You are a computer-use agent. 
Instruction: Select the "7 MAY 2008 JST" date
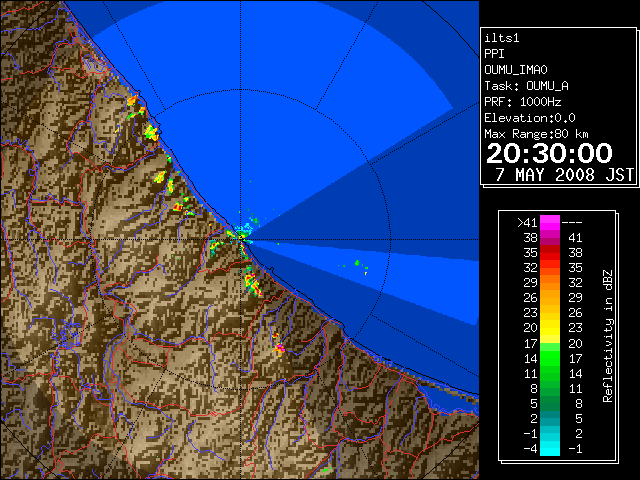[x=564, y=175]
